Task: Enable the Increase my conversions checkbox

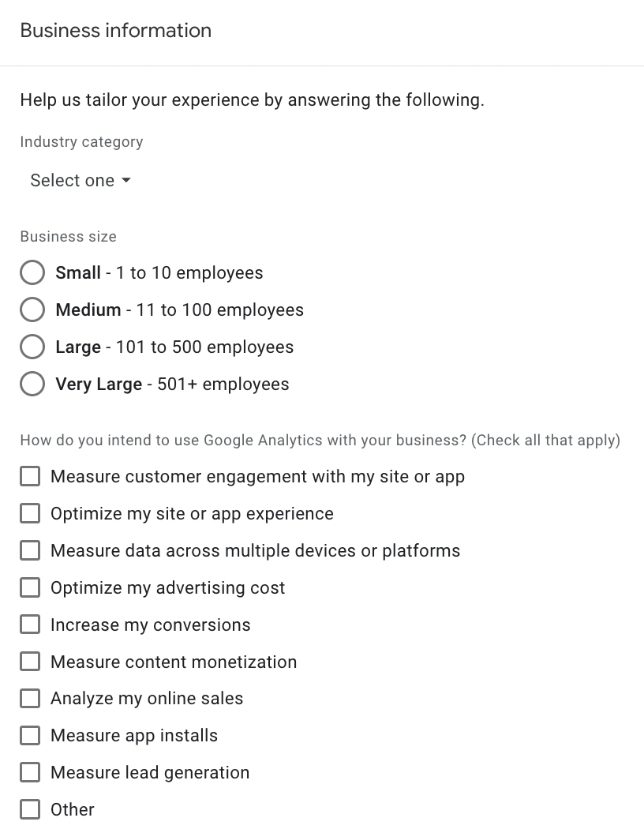Action: point(30,625)
